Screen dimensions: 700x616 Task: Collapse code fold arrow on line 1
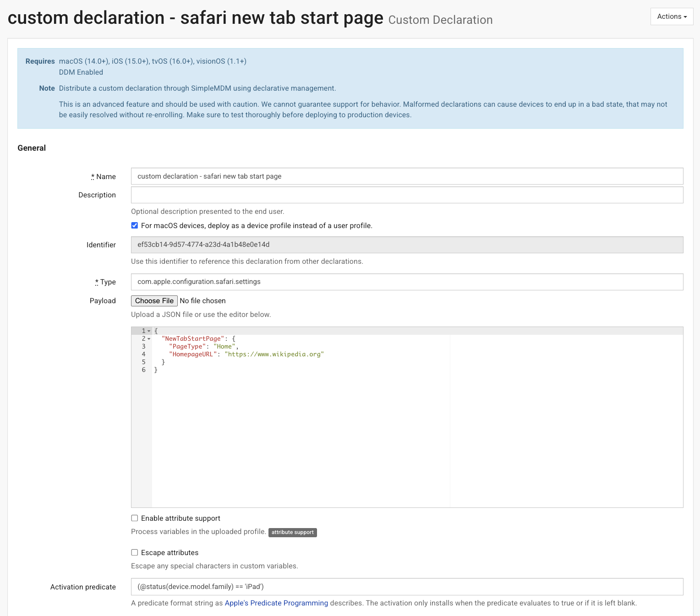coord(149,331)
